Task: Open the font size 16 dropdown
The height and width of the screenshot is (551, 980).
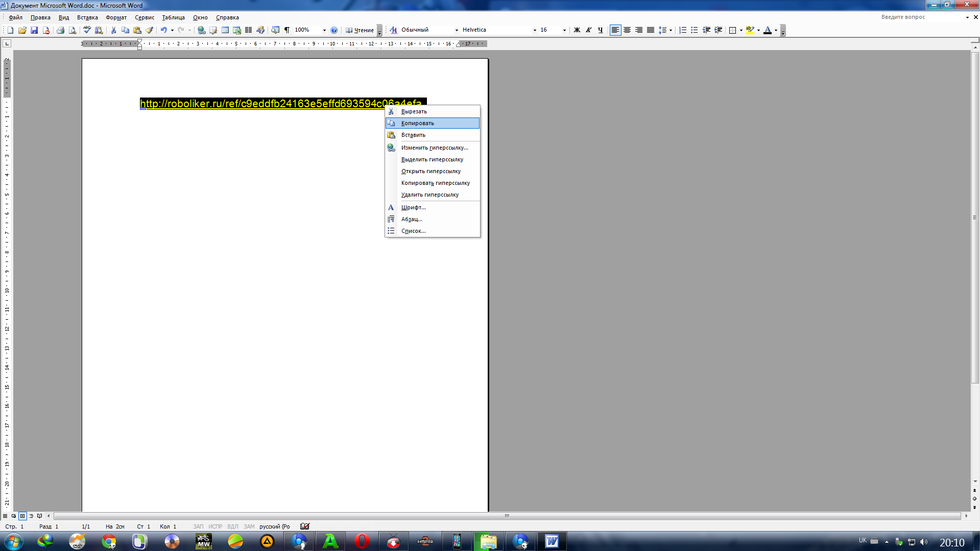Action: (x=564, y=30)
